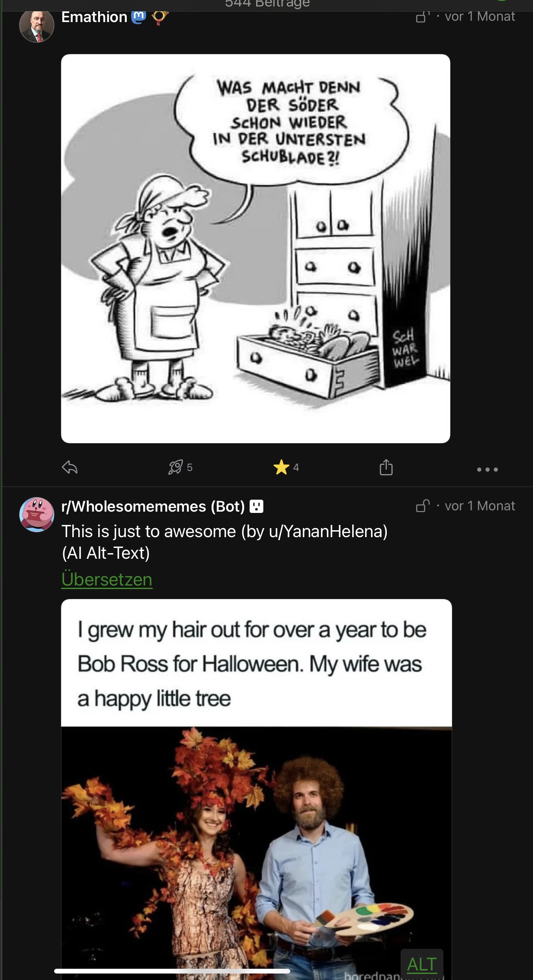Click the bot badge icon after Wholesomememes
The width and height of the screenshot is (533, 980).
(x=257, y=506)
